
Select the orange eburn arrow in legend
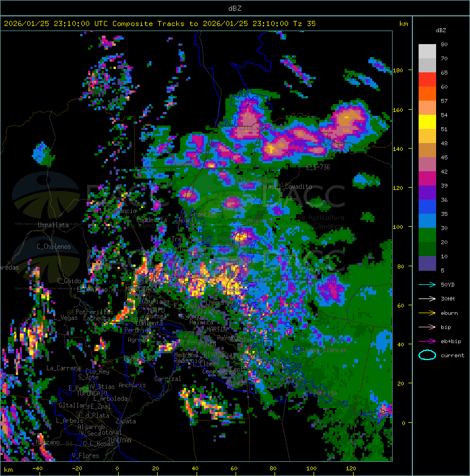tap(427, 313)
